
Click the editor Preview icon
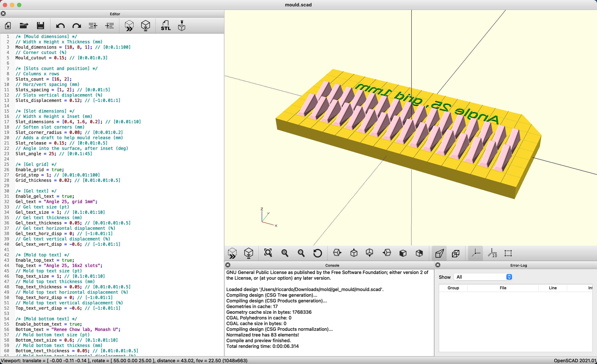tap(129, 25)
